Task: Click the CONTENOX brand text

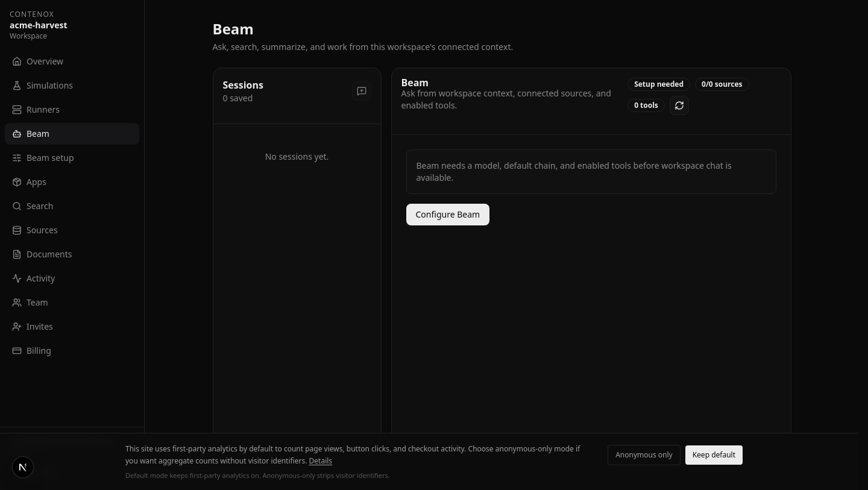Action: (x=32, y=14)
